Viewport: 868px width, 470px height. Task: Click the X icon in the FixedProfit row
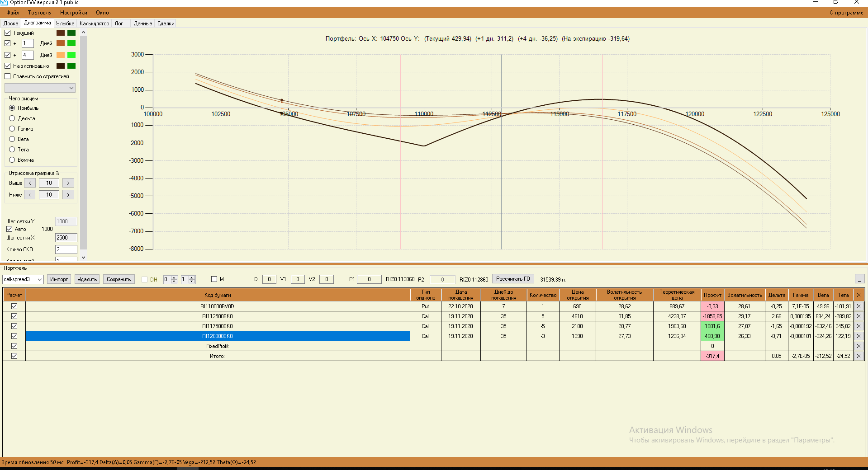pos(859,346)
